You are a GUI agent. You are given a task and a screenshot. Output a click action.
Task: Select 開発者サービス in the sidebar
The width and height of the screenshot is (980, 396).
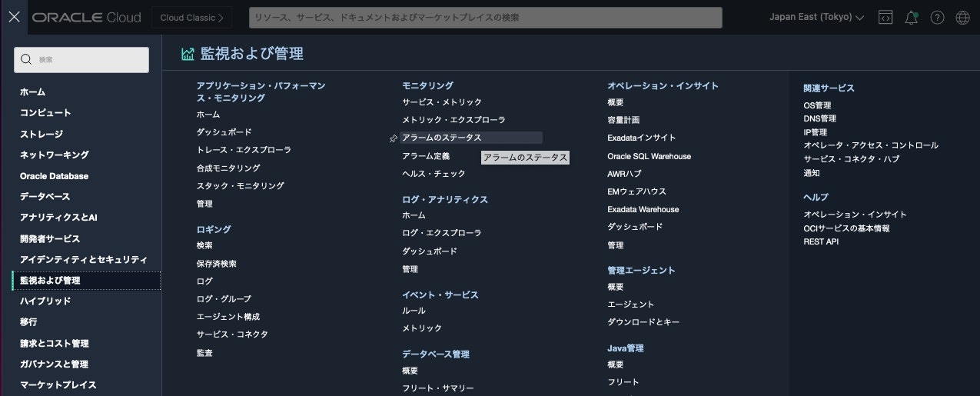[x=50, y=239]
